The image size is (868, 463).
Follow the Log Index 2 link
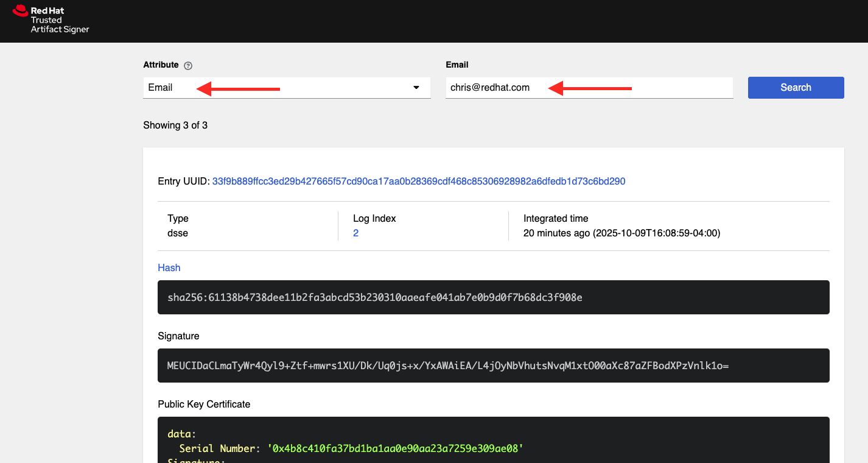tap(355, 233)
